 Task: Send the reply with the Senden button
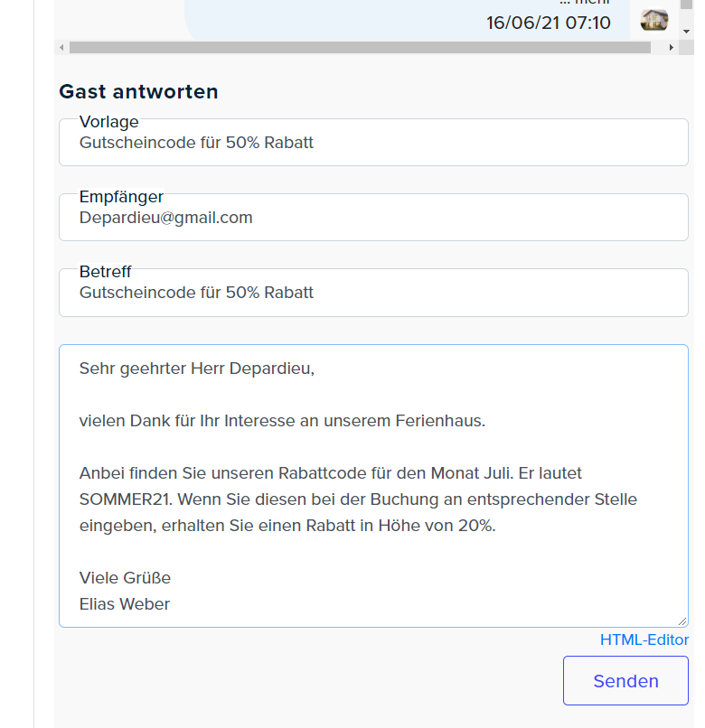[625, 681]
